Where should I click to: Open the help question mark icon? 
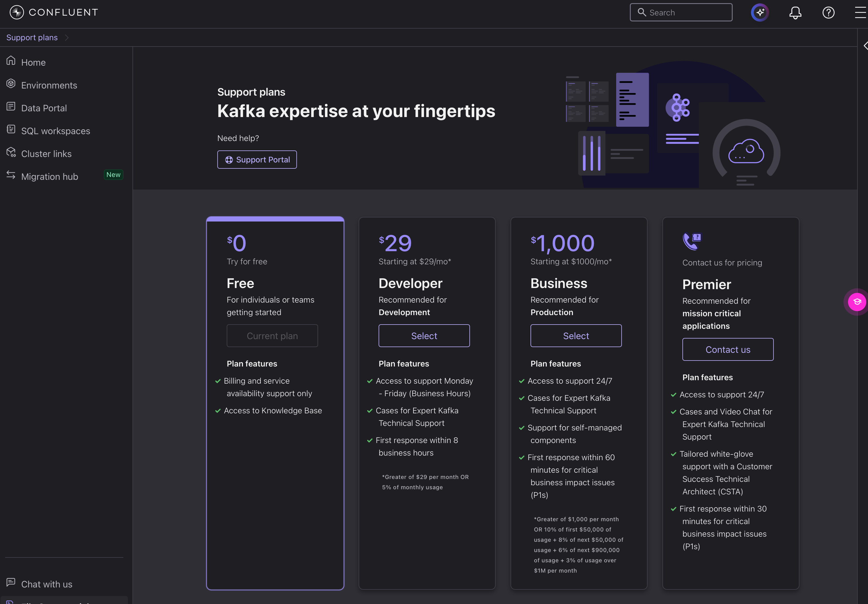(x=828, y=13)
